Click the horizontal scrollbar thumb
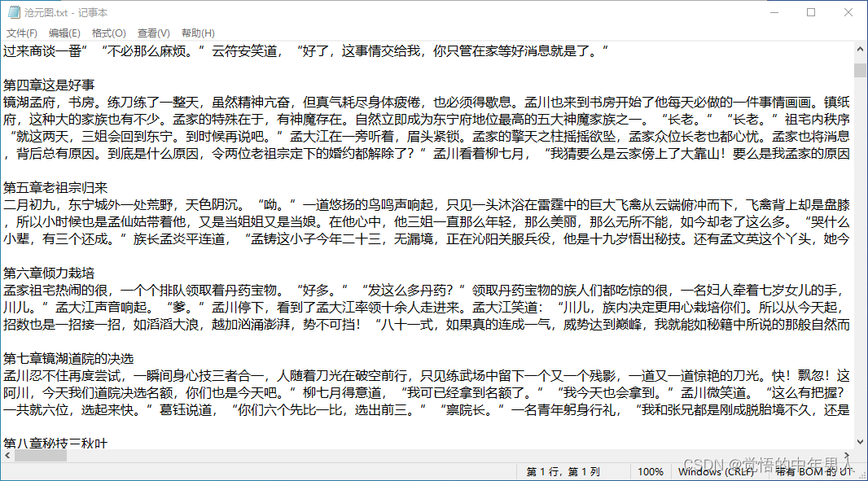Screen dimensions: 868x481 pos(41,456)
